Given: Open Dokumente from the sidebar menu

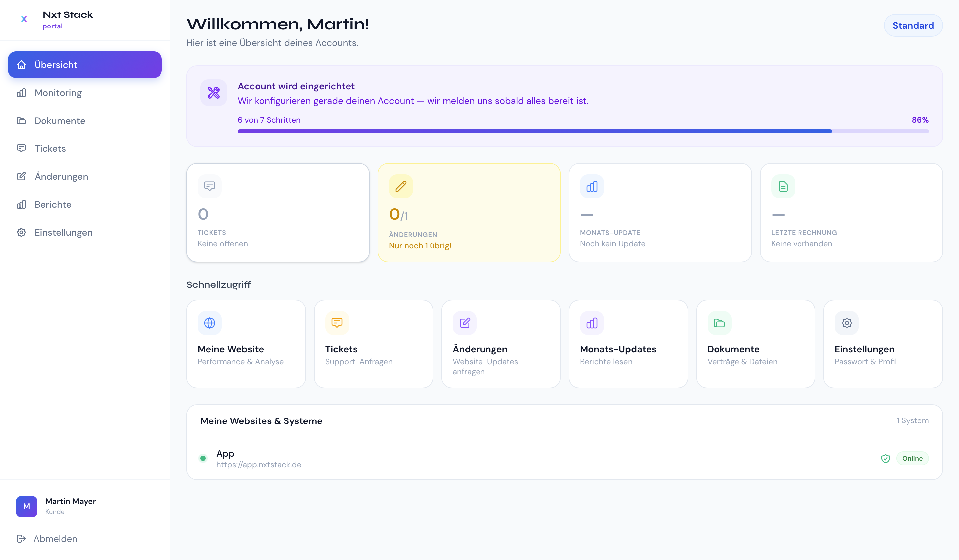Looking at the screenshot, I should tap(85, 121).
